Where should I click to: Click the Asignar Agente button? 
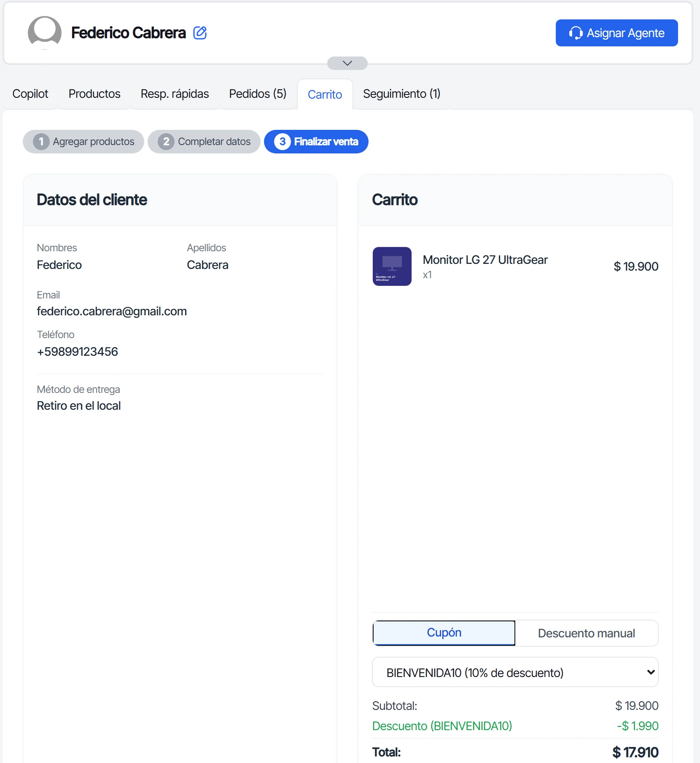[617, 33]
